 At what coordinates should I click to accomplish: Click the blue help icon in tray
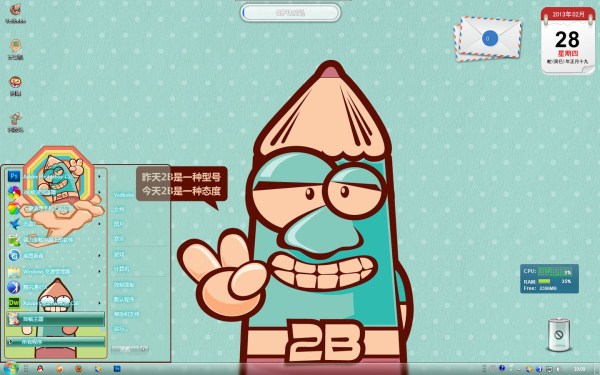502,368
